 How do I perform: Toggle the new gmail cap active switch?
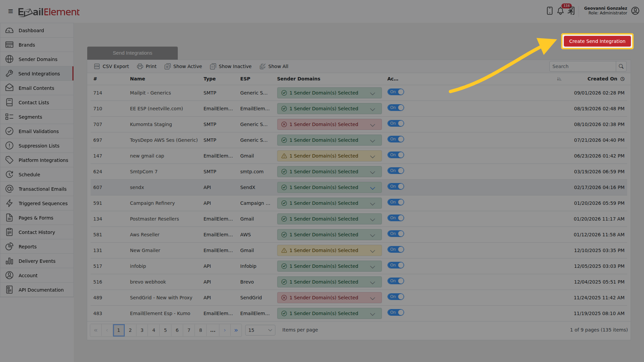396,155
